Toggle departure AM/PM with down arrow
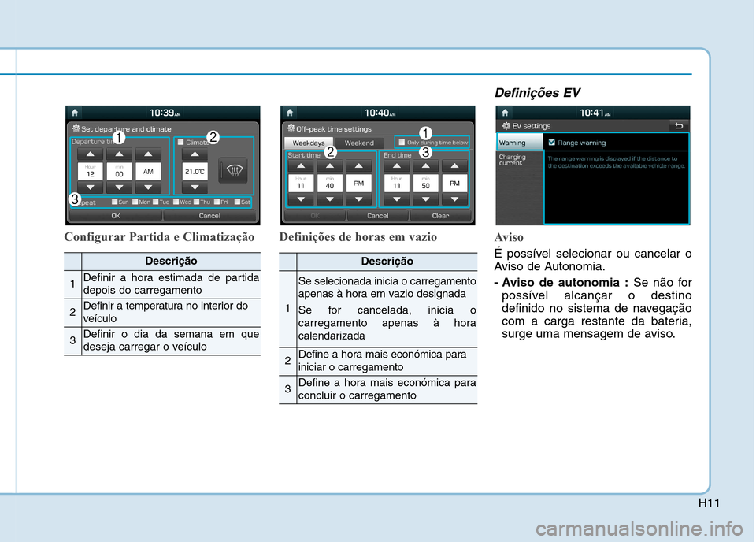Screen dimensions: 756x542 [148, 187]
